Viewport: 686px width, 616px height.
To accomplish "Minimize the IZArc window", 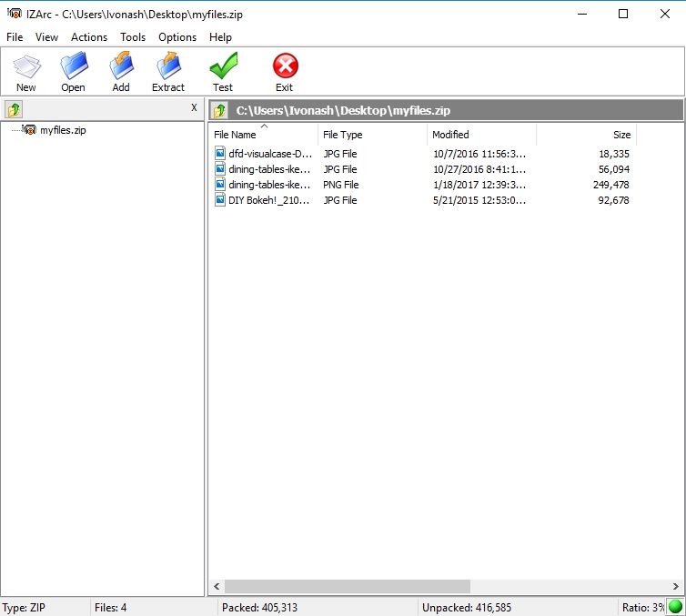I will 582,14.
